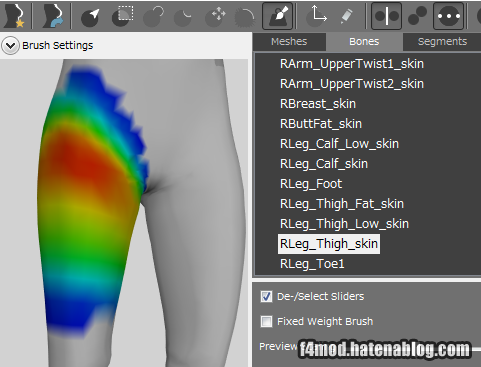Uncheck De-/Select Sliders checkbox
Screen dimensions: 481x367
266,296
